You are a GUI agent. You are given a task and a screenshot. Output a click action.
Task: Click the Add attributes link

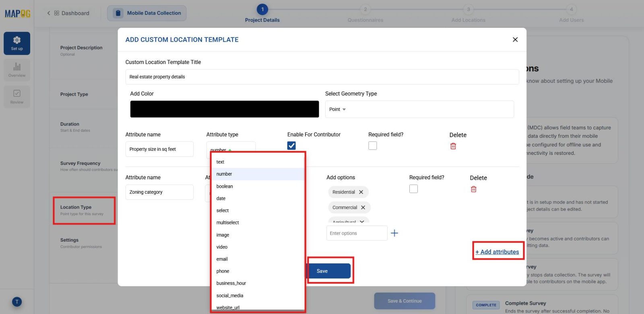pos(497,252)
